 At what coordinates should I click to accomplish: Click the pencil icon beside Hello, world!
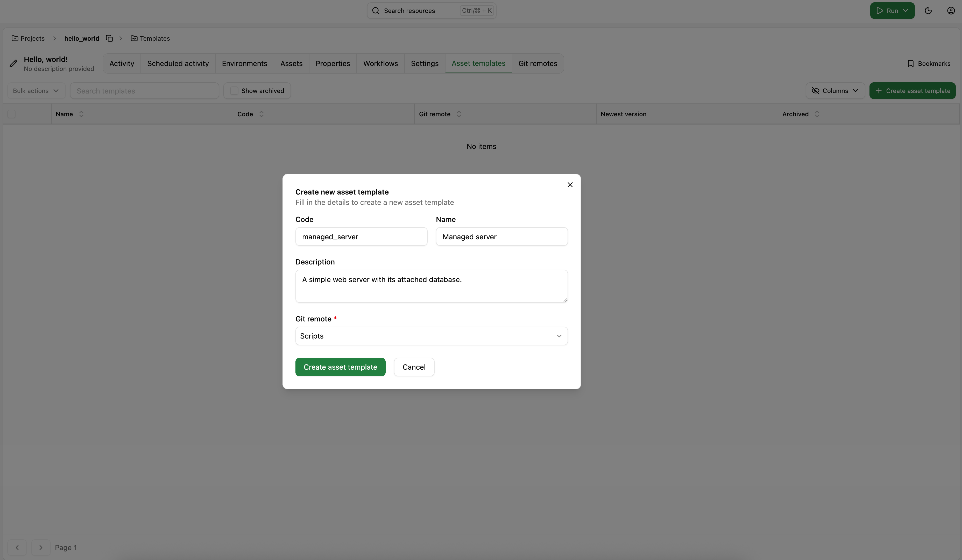pos(14,63)
